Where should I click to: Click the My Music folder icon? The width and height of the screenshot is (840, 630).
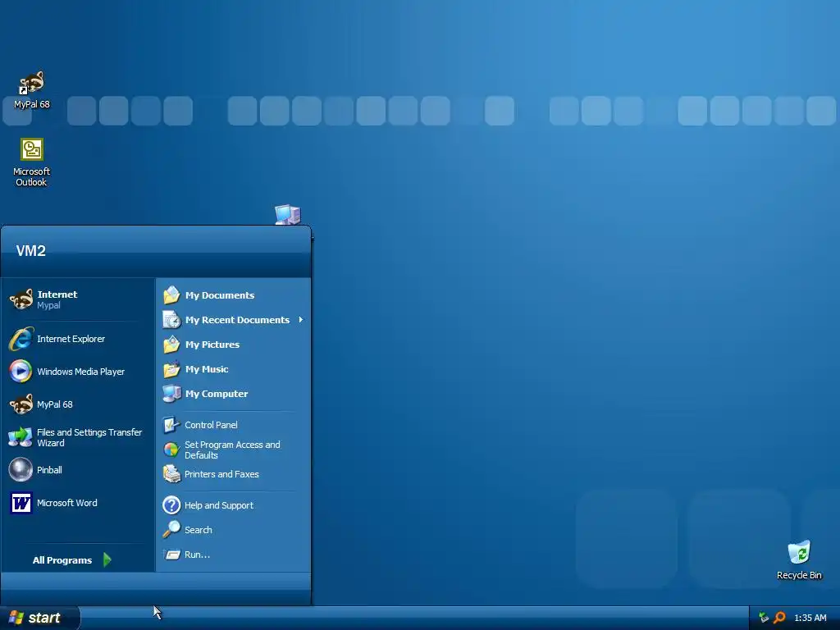point(171,369)
